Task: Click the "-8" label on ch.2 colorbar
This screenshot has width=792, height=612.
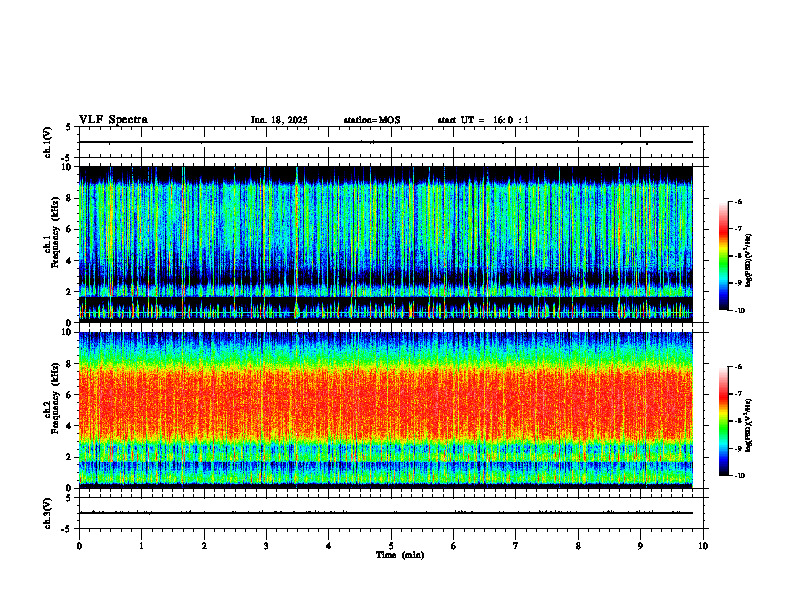Action: coord(738,421)
